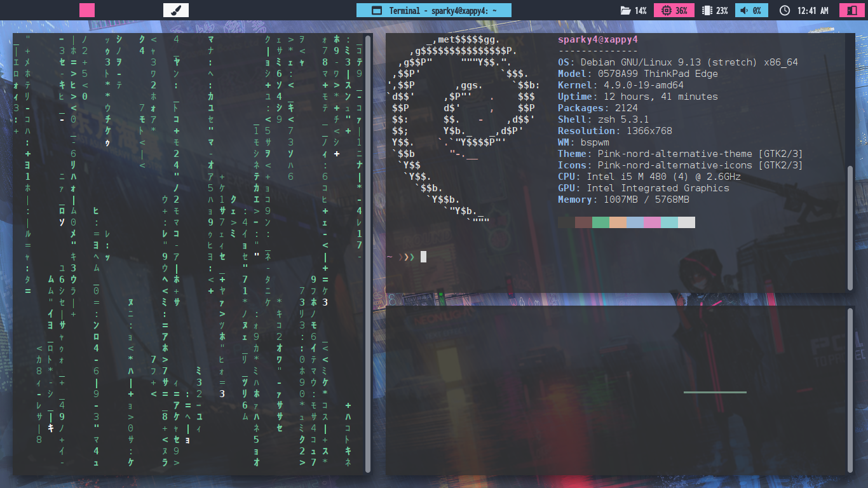Click the cursor at the zsh prompt
This screenshot has width=868, height=488.
tap(423, 257)
